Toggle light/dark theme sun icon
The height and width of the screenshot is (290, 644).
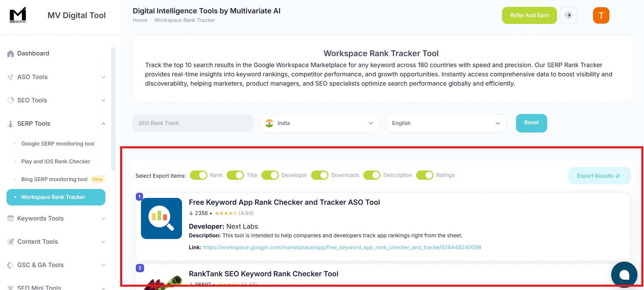[x=568, y=15]
